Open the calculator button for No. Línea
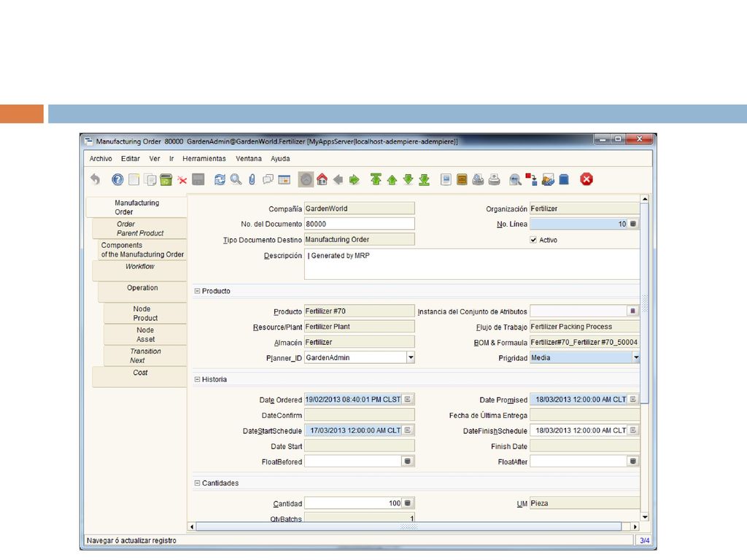Screen dimensions: 747x560 tap(633, 224)
